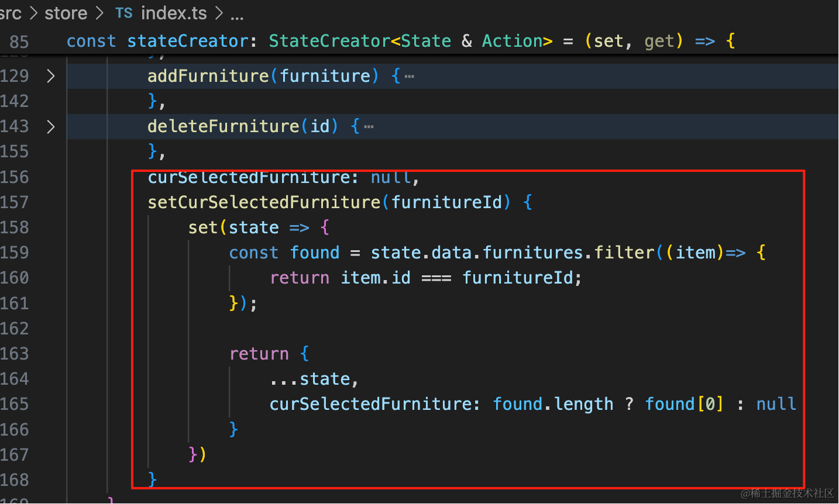Click the strict equality operator on line 160
Image resolution: width=839 pixels, height=504 pixels.
[436, 278]
